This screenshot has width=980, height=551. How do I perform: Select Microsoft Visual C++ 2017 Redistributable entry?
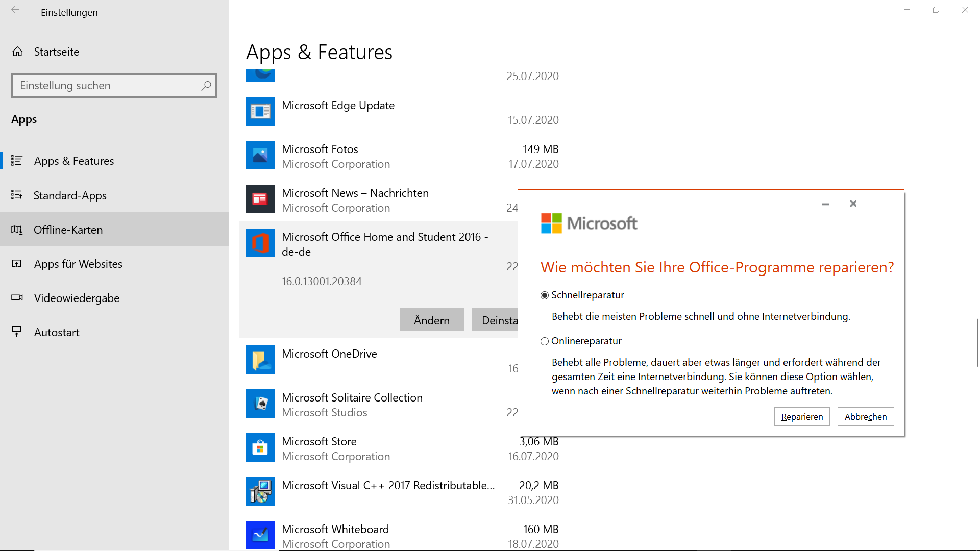coord(402,491)
